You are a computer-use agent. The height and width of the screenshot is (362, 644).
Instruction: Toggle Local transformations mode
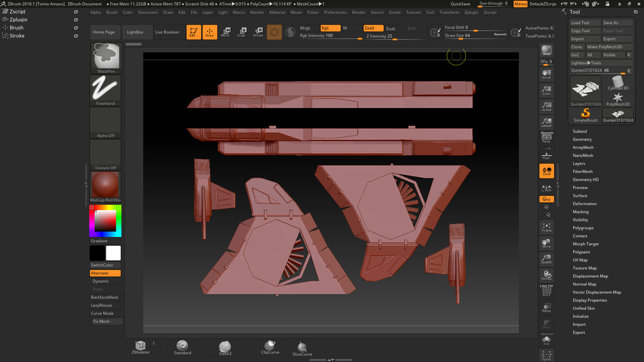(x=547, y=171)
